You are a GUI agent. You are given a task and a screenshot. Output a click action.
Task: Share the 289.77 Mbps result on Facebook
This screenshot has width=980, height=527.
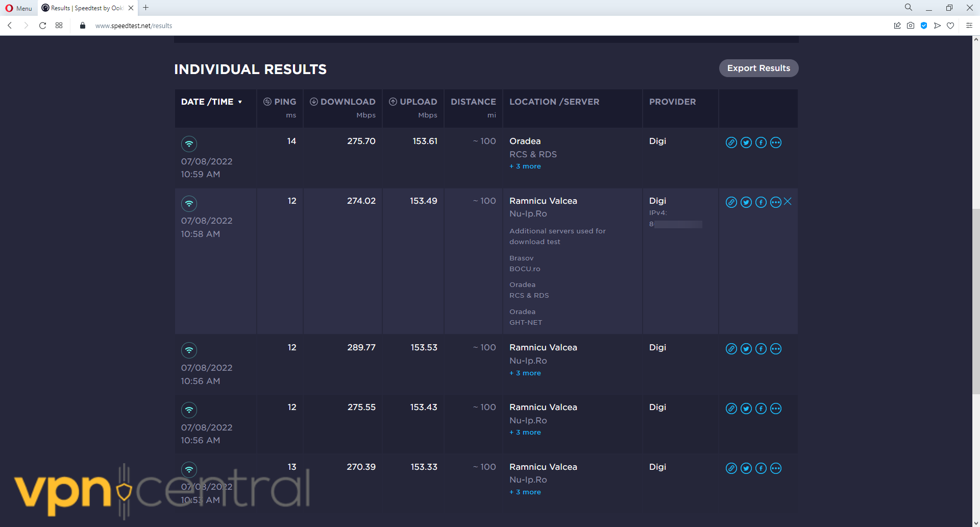pos(761,349)
